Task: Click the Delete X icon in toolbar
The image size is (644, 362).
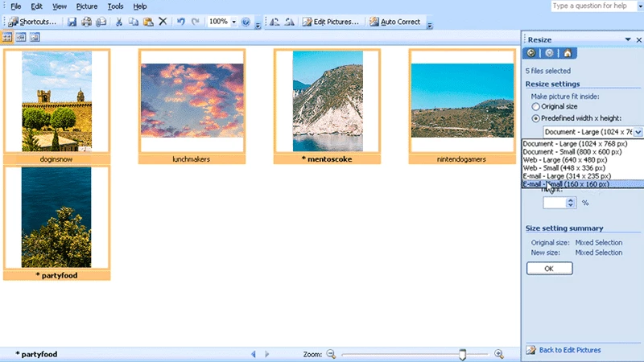Action: pyautogui.click(x=163, y=22)
